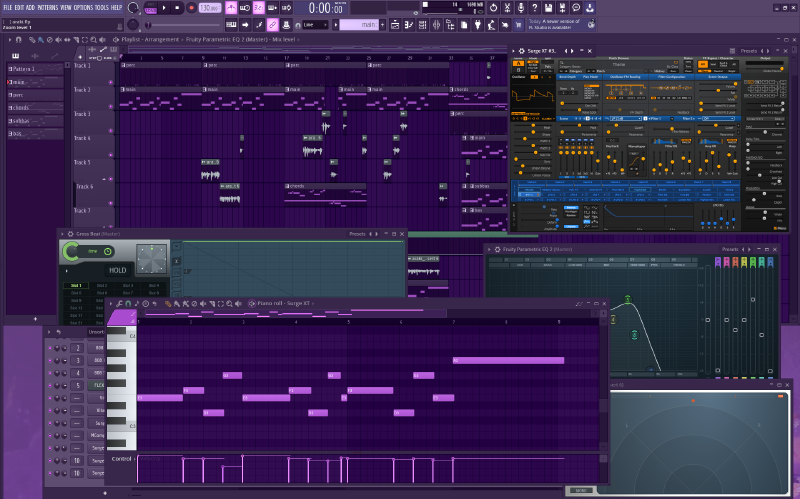Open Gross Beat Presets selector
Viewport: 800px width, 499px height.
(357, 234)
